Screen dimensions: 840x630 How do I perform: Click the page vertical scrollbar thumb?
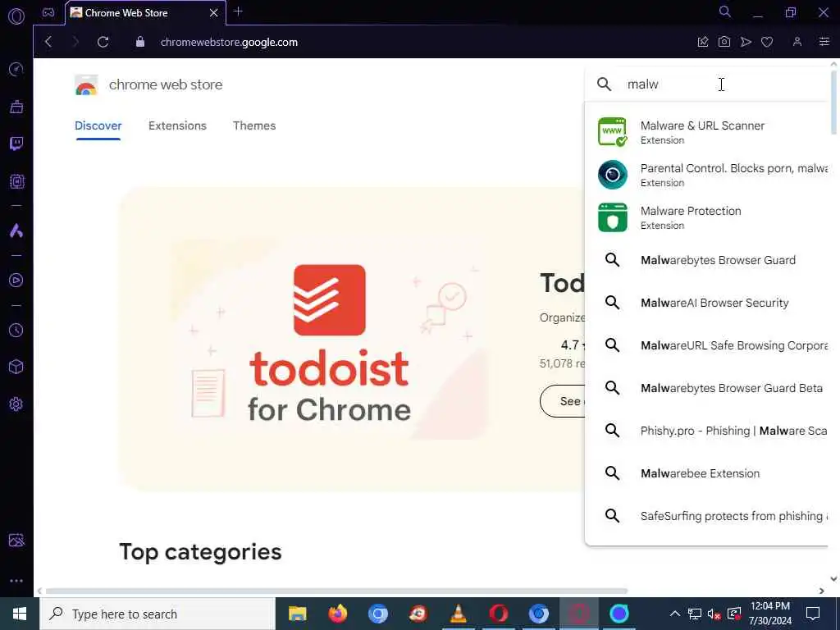(833, 102)
